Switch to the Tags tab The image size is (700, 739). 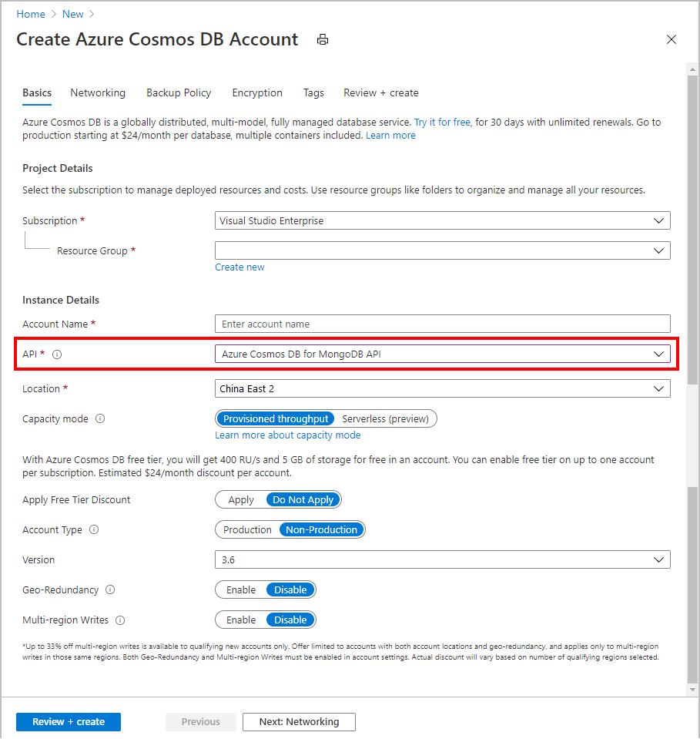pyautogui.click(x=313, y=92)
